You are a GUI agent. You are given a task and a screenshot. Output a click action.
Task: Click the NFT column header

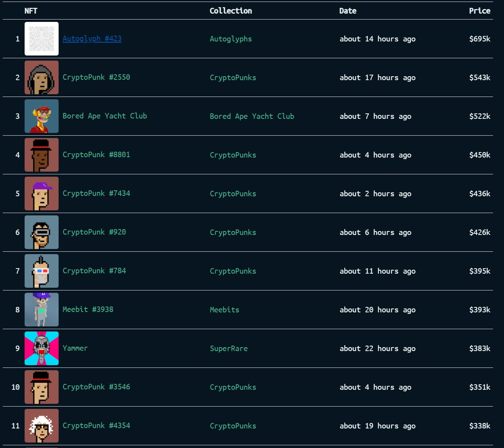(31, 11)
